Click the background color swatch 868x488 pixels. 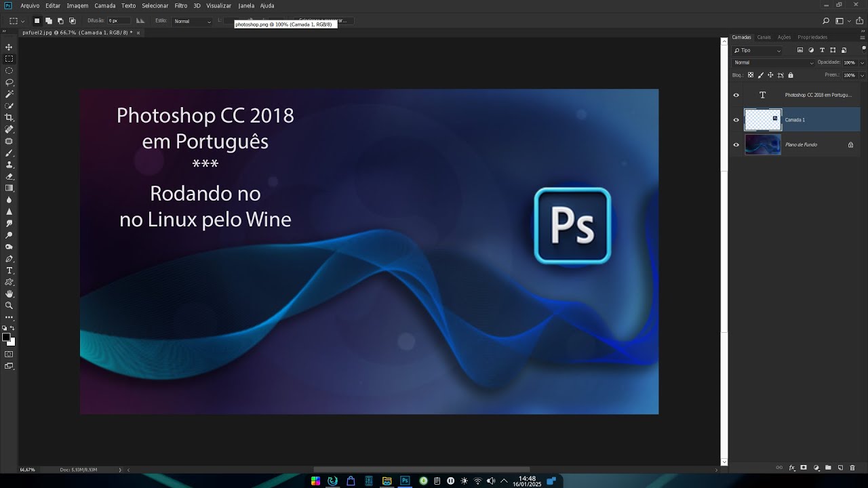(x=12, y=342)
